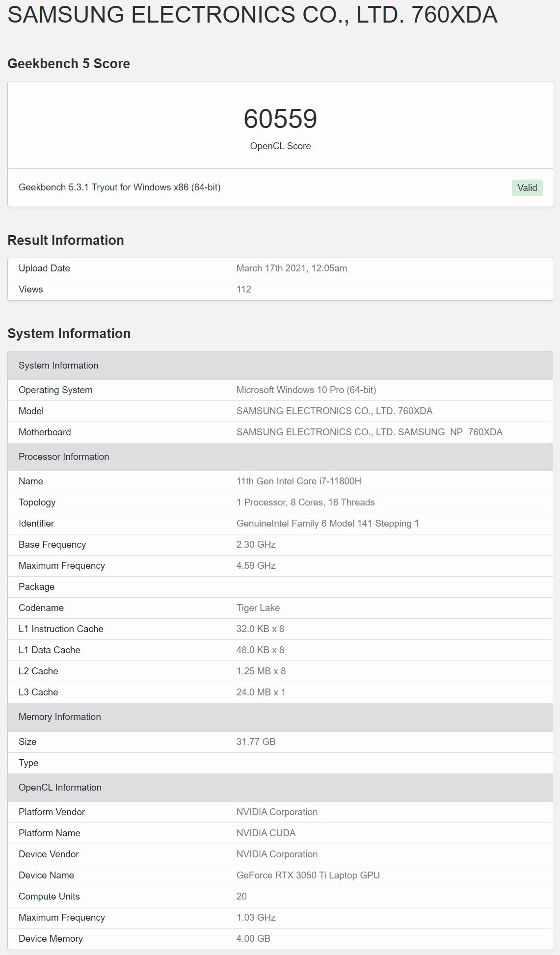Click the Processor Information header row
Viewport: 560px width, 955px height.
tap(280, 457)
